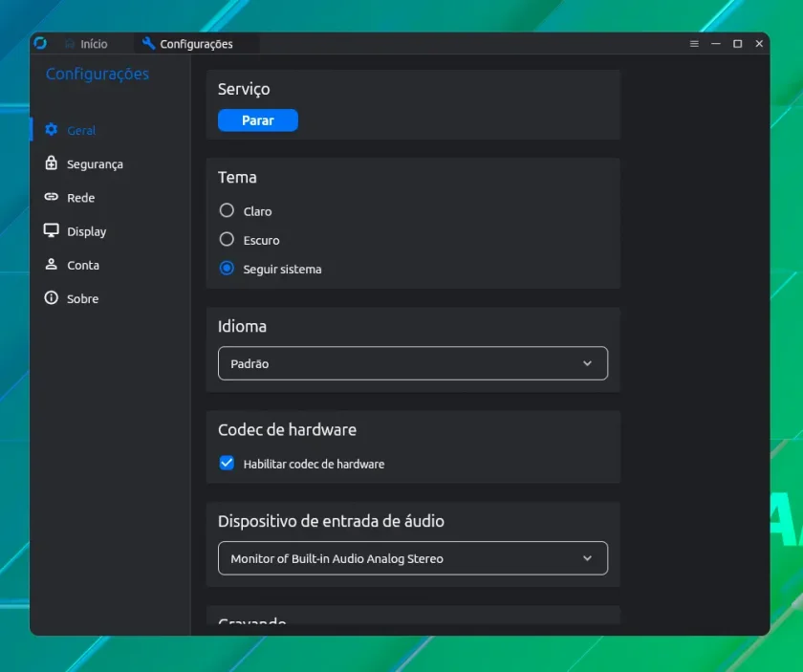Stop the service with Parar button
This screenshot has height=672, width=803.
coord(257,120)
